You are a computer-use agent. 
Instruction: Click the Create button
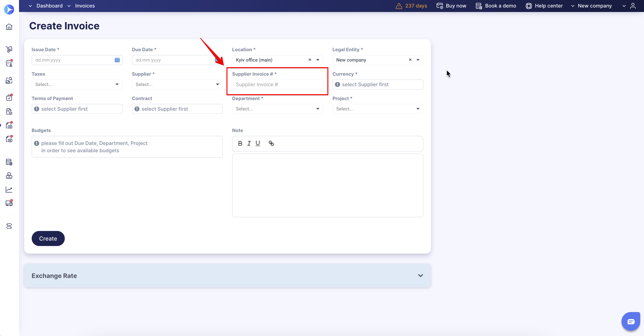(48, 238)
